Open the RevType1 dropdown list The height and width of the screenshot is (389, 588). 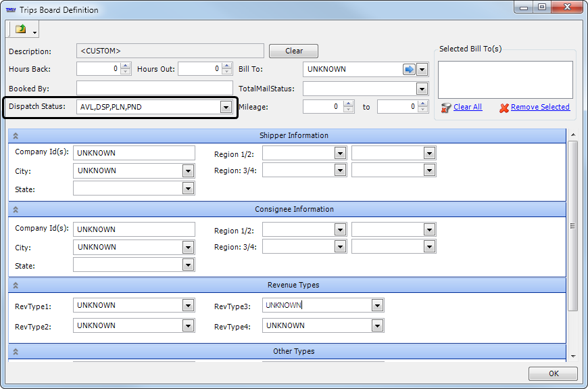tap(189, 306)
